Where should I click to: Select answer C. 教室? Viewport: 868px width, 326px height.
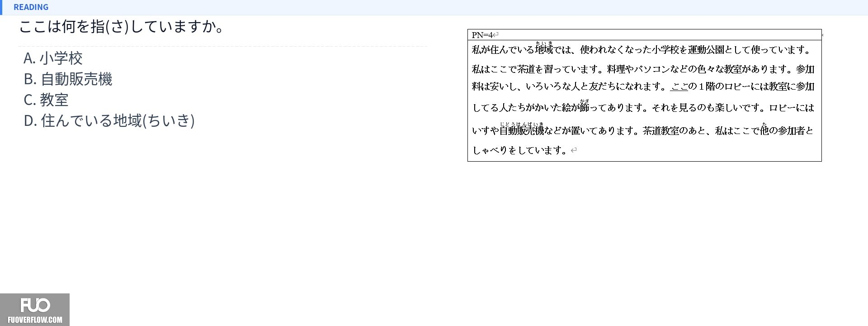click(x=46, y=100)
